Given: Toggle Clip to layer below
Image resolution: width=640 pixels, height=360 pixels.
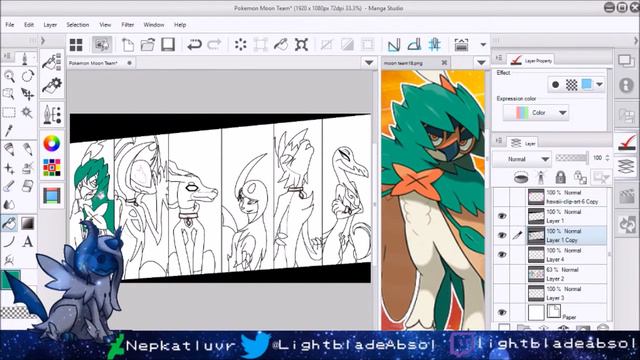Looking at the screenshot, I should [x=521, y=177].
